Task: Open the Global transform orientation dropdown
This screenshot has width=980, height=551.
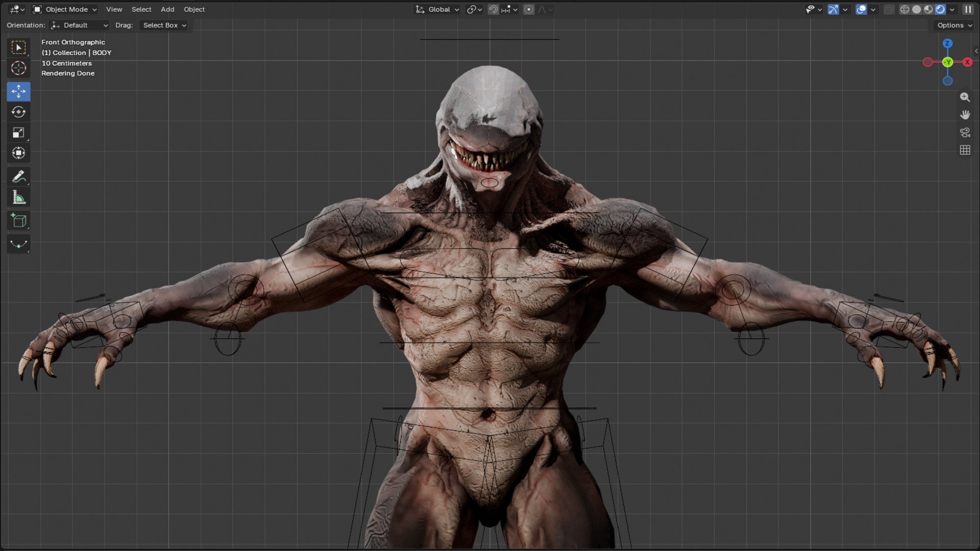Action: click(437, 9)
